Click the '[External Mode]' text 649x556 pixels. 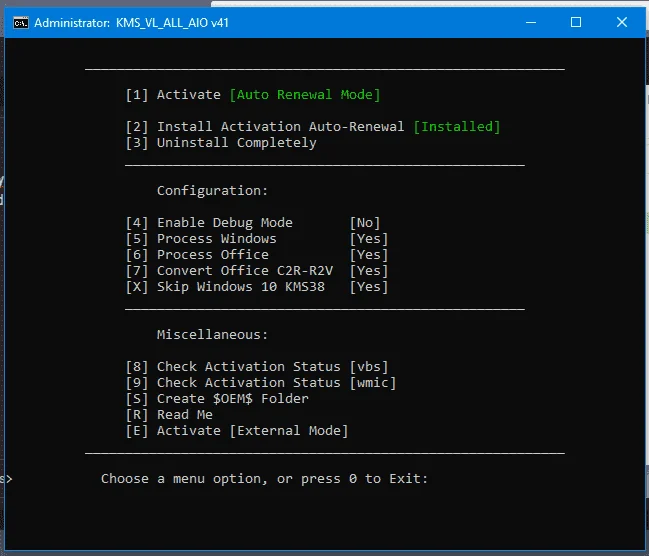[289, 431]
